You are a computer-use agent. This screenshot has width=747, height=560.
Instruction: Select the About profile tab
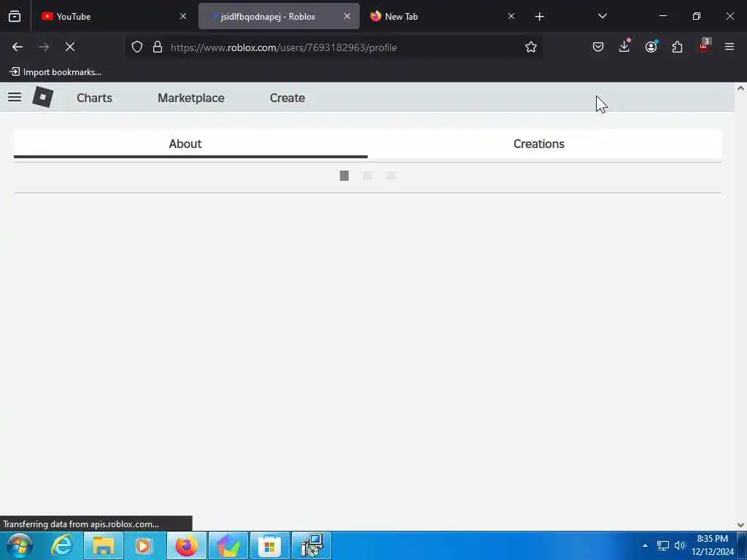pos(190,144)
